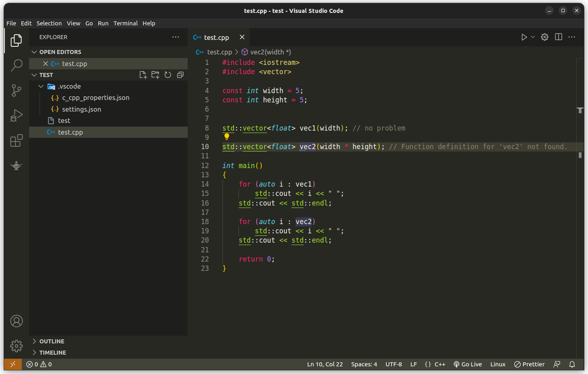Change language mode via C++ status bar item
This screenshot has height=374, width=588.
pyautogui.click(x=440, y=364)
